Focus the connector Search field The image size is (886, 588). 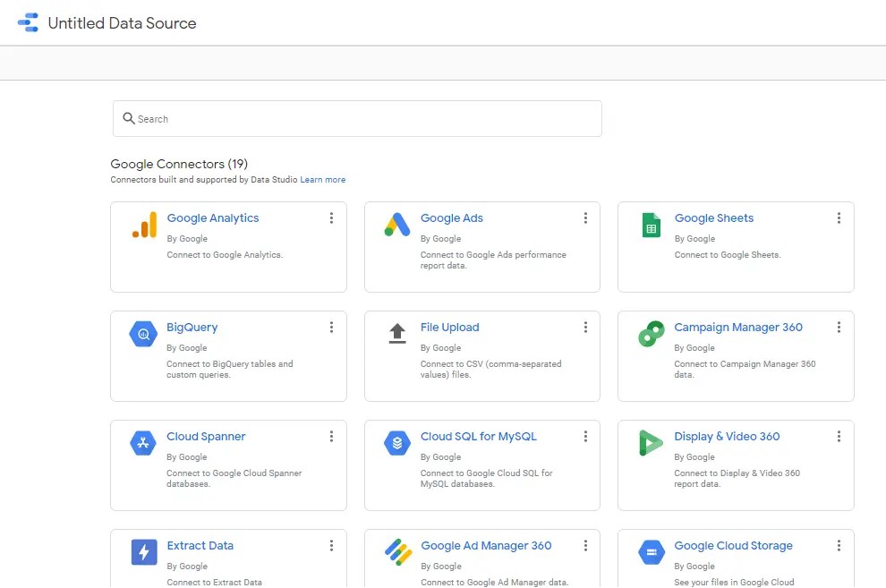tap(357, 119)
